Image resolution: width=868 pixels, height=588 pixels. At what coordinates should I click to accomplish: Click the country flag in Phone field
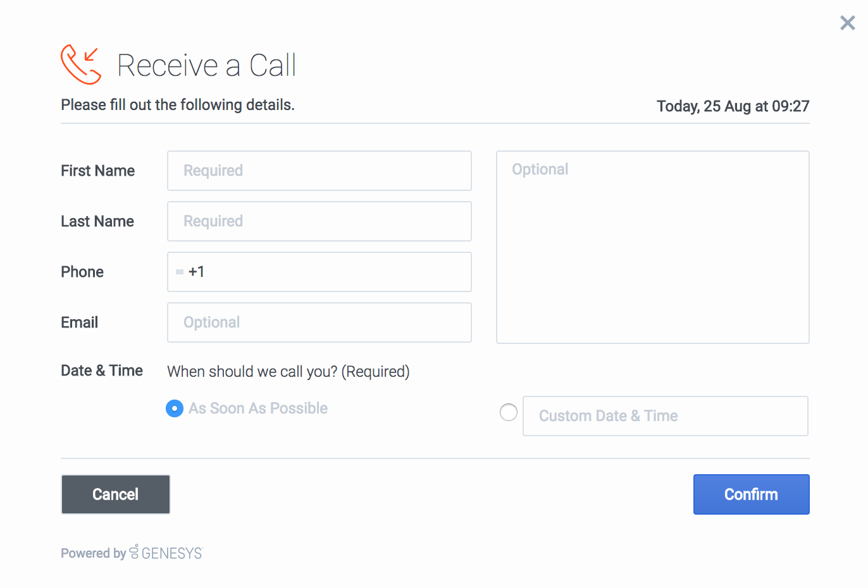180,272
